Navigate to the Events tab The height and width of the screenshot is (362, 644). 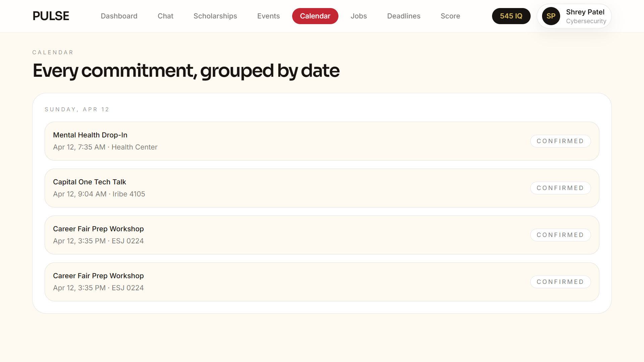click(x=268, y=16)
